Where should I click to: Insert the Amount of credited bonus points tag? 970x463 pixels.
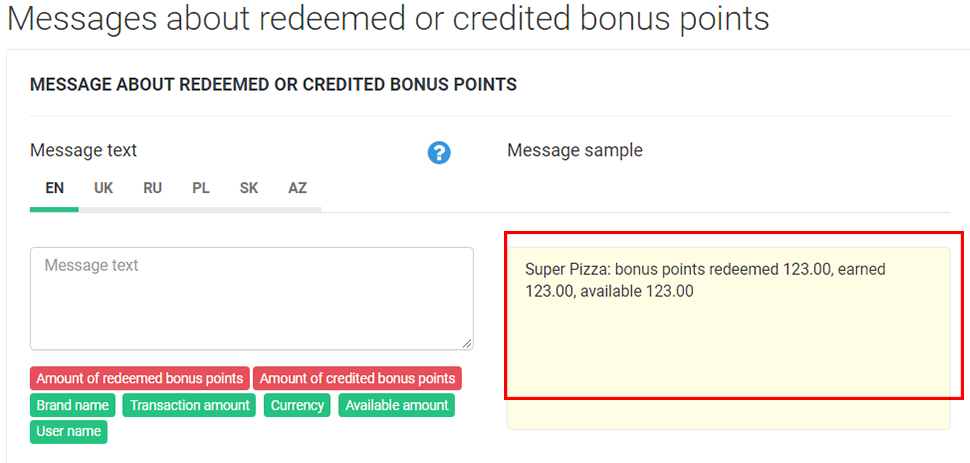coord(357,379)
